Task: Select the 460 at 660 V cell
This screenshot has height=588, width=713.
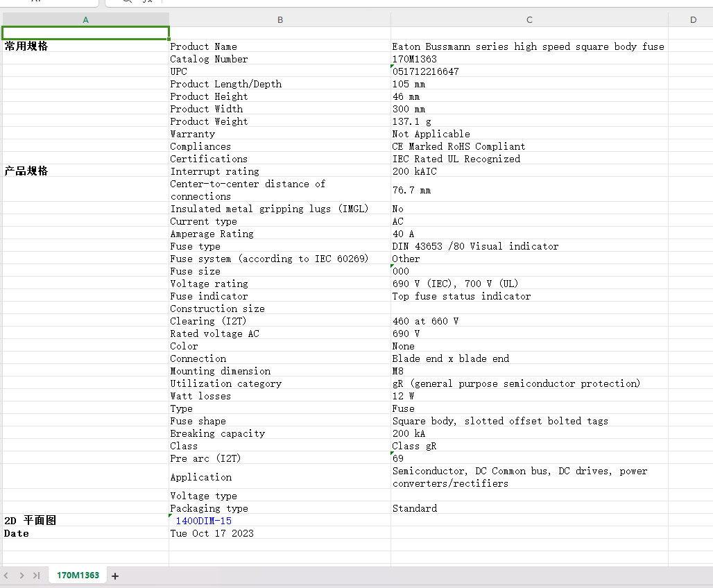Action: 529,320
